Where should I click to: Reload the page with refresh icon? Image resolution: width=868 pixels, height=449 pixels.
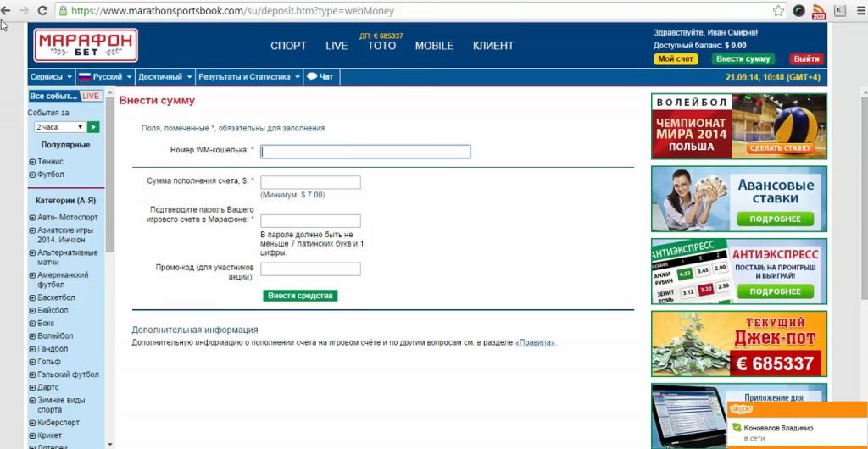(x=42, y=10)
